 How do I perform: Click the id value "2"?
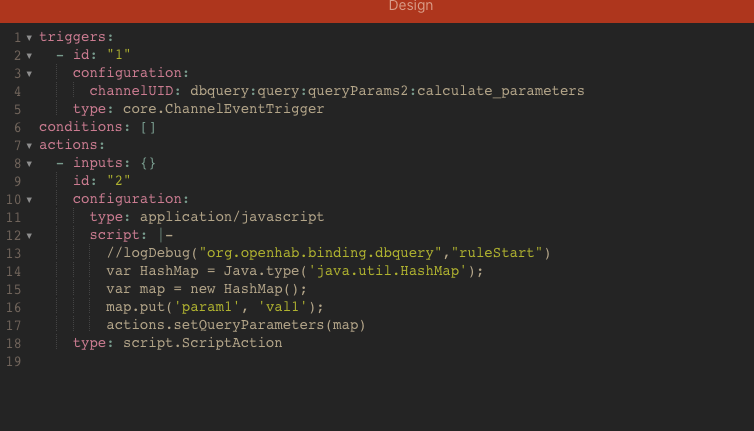click(x=118, y=181)
